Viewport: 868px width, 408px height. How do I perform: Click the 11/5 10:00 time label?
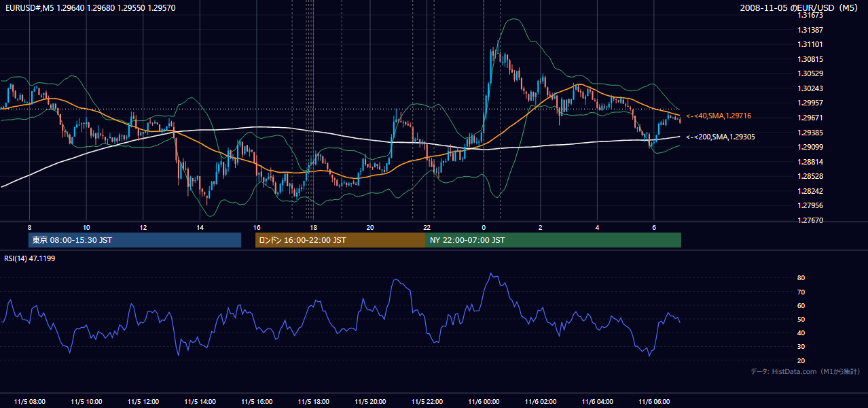[86, 402]
